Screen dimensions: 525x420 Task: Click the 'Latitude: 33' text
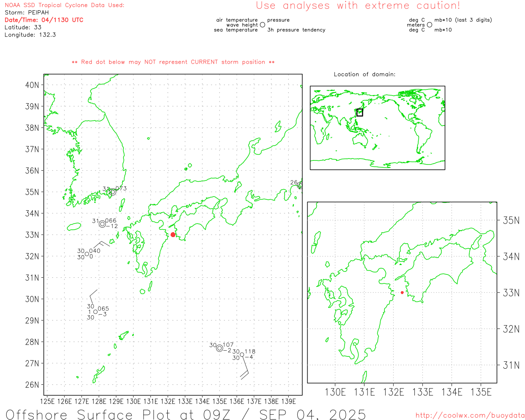pos(23,27)
